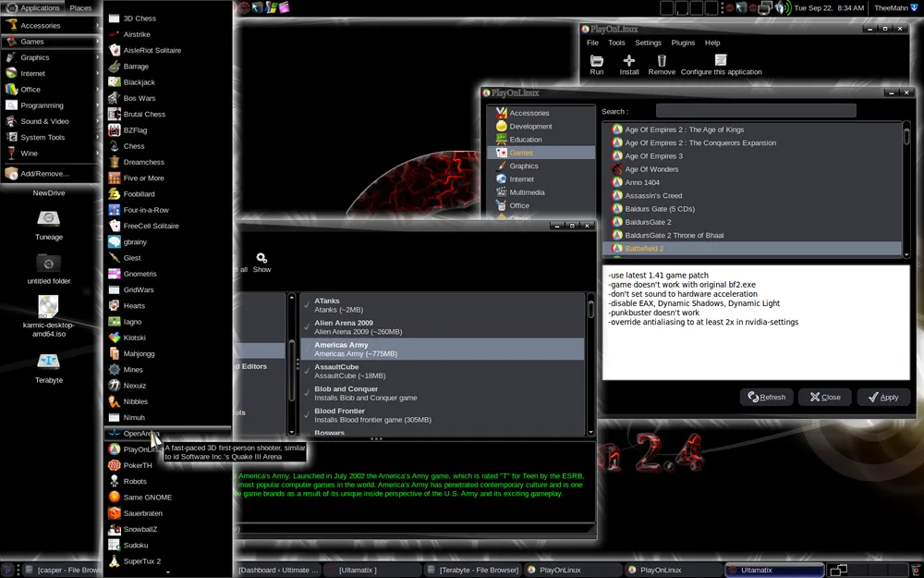Image resolution: width=924 pixels, height=578 pixels.
Task: Open the karmic-desktop-amd64.iso desktop file
Action: tap(49, 305)
